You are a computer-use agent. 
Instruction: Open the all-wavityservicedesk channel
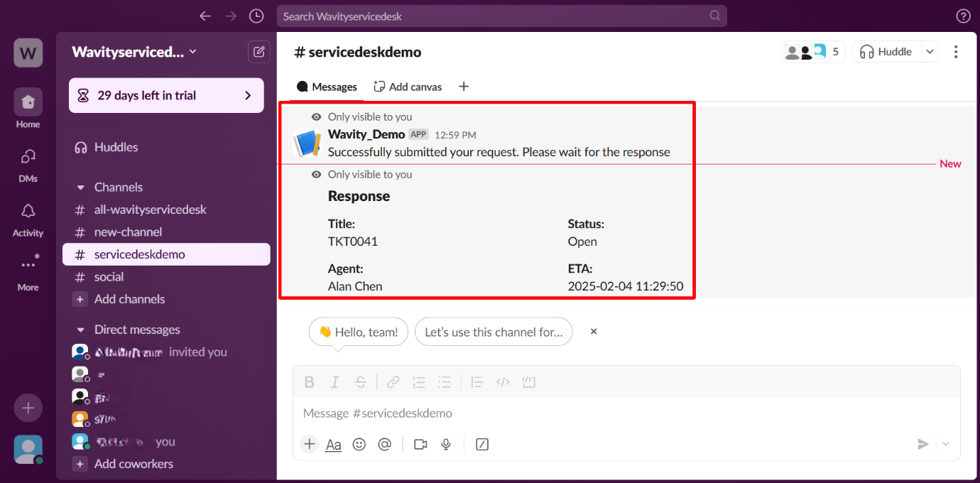click(166, 210)
